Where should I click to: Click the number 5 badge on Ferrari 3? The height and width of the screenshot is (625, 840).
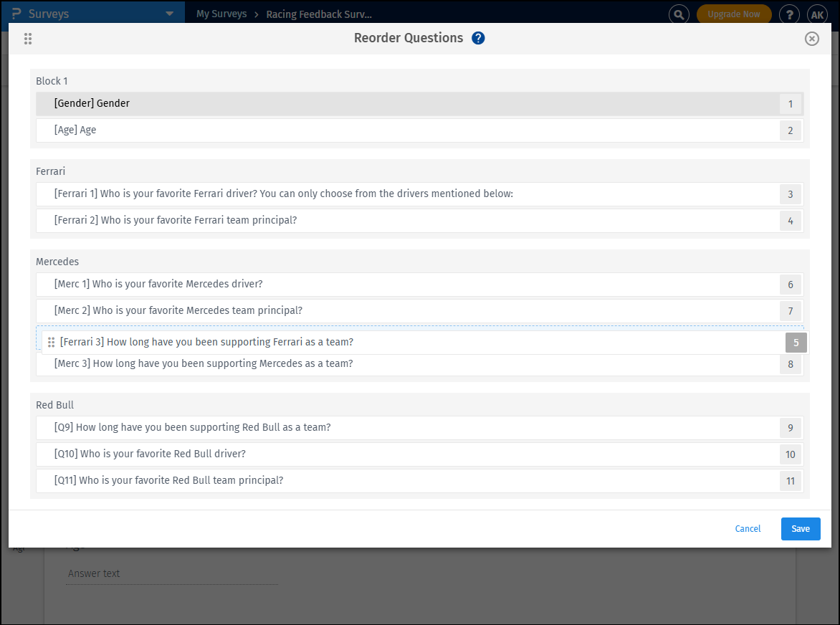click(796, 343)
